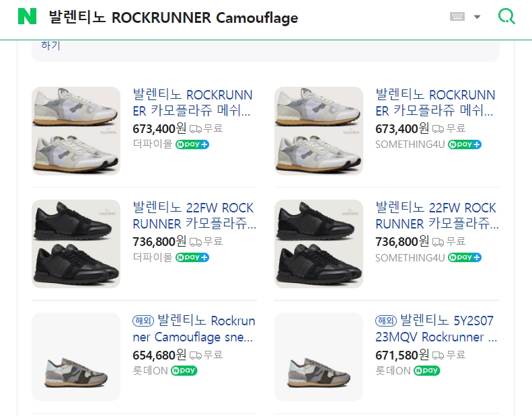Open 발렌티노 22FW ROCKRUNNER listing from 더파이몰

pyautogui.click(x=194, y=215)
